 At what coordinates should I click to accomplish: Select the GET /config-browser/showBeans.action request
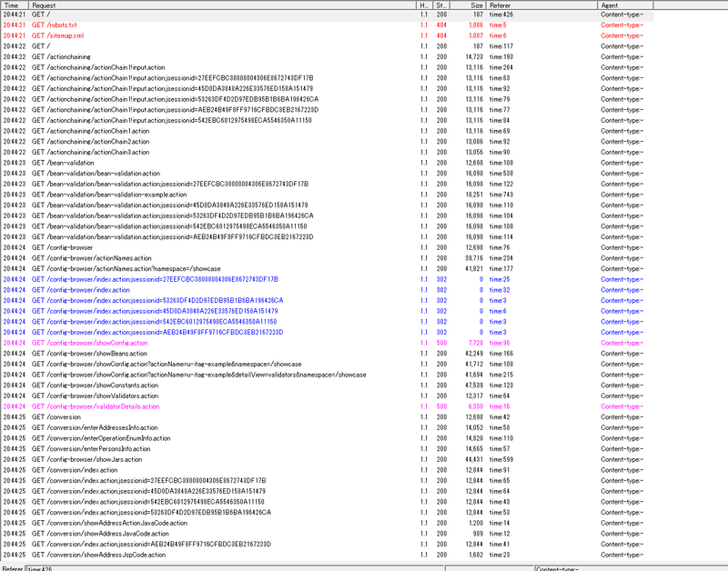coord(327,354)
